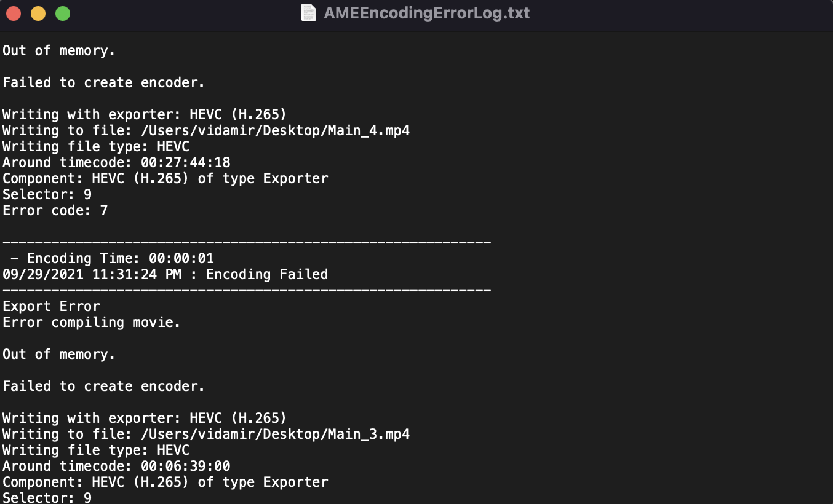Select the Encoding Failed timestamp line
This screenshot has height=504, width=833.
pyautogui.click(x=165, y=274)
